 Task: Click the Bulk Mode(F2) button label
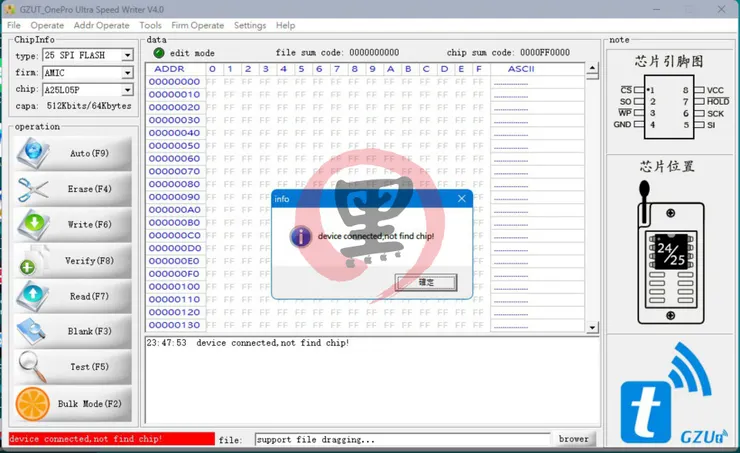coord(90,404)
